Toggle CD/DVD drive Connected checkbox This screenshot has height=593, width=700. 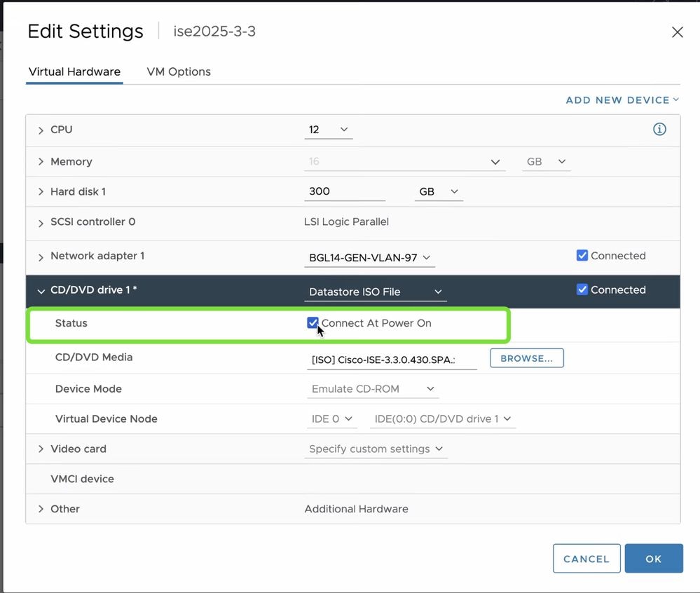pos(582,289)
